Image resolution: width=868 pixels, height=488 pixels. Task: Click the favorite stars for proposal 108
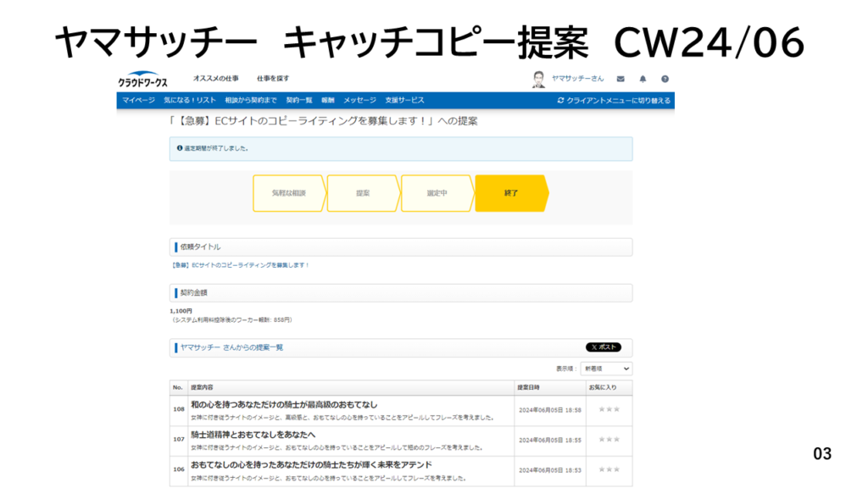609,409
